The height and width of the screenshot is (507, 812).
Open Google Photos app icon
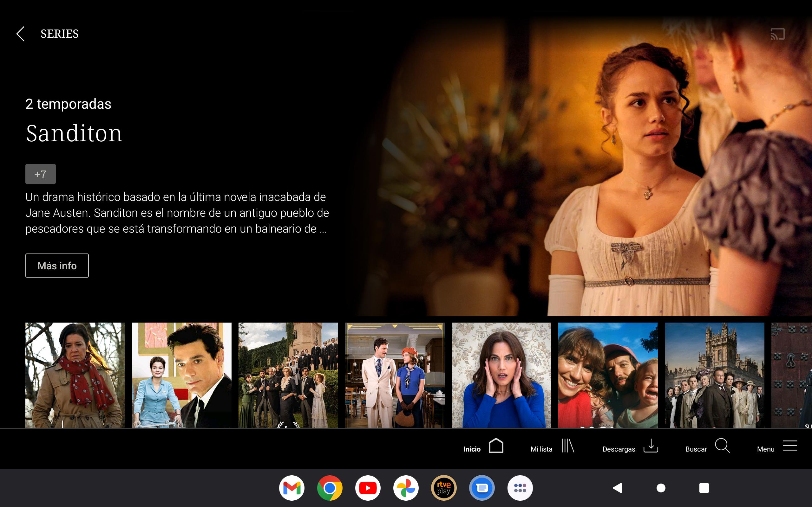coord(406,488)
